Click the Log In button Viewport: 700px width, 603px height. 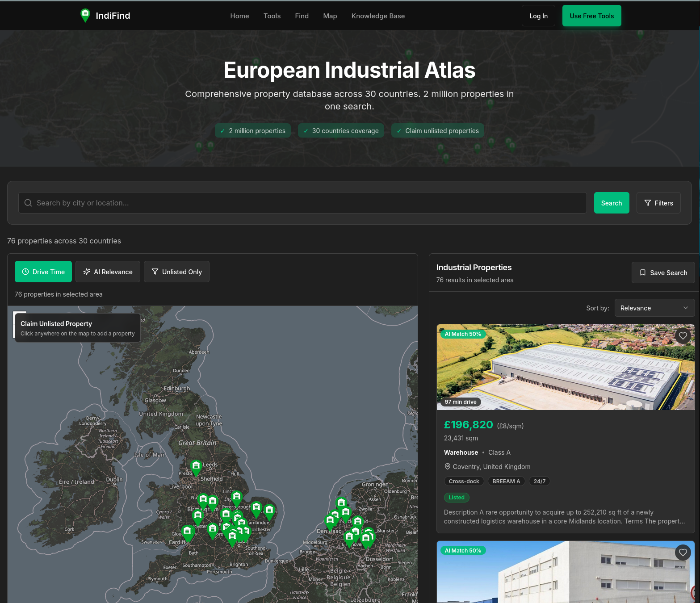click(538, 16)
